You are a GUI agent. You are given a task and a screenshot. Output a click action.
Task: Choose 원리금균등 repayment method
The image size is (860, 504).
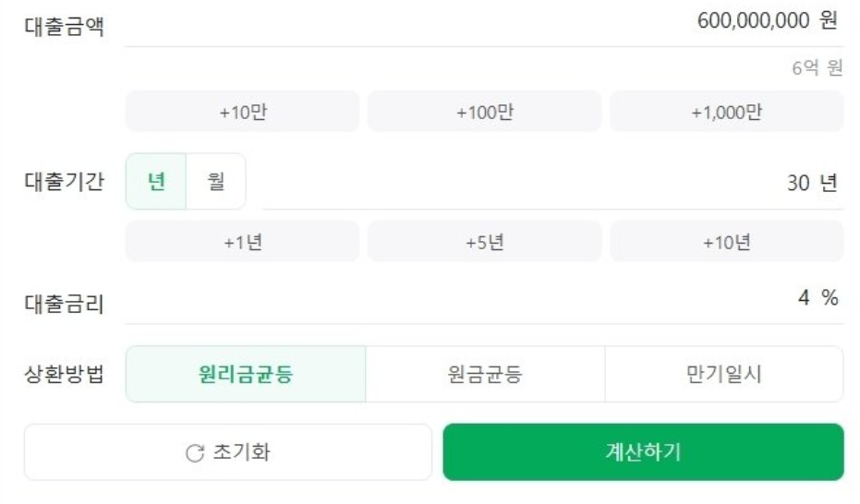pyautogui.click(x=246, y=374)
